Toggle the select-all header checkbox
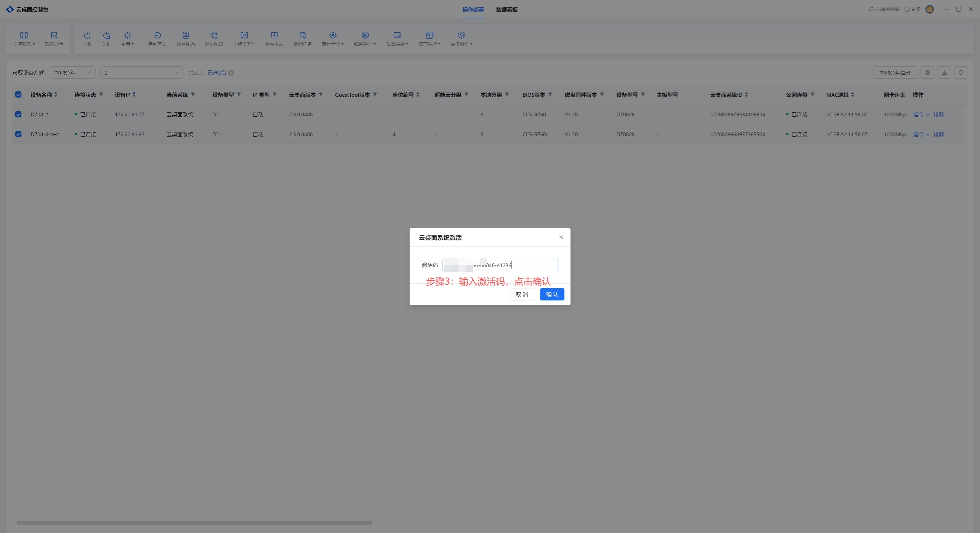The image size is (980, 533). (18, 95)
